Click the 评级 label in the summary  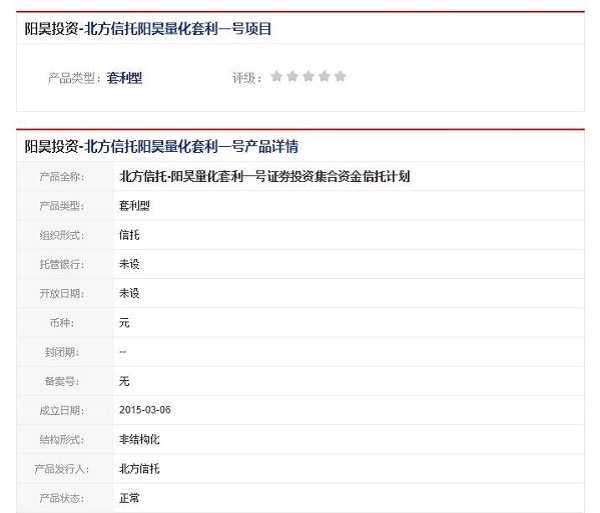point(247,78)
